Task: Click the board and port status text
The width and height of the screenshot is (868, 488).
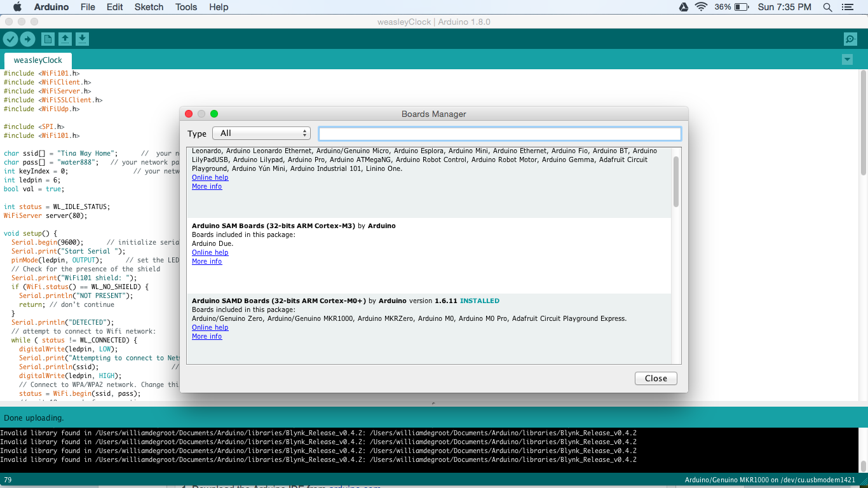Action: point(770,480)
